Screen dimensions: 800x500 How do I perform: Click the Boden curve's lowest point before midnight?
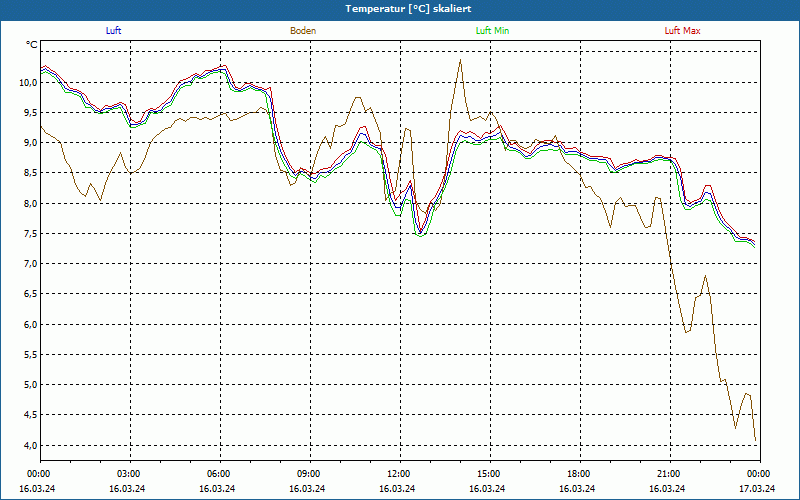point(755,440)
